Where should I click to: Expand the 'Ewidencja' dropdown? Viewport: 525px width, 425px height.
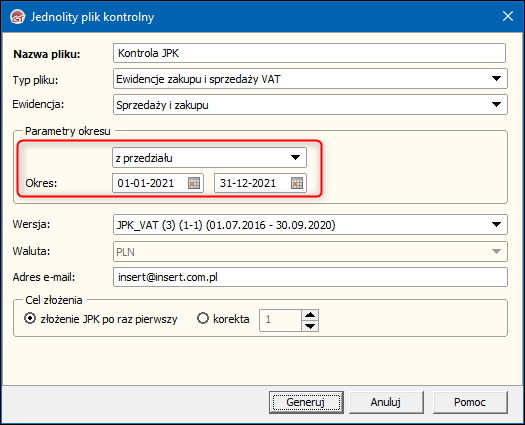496,104
